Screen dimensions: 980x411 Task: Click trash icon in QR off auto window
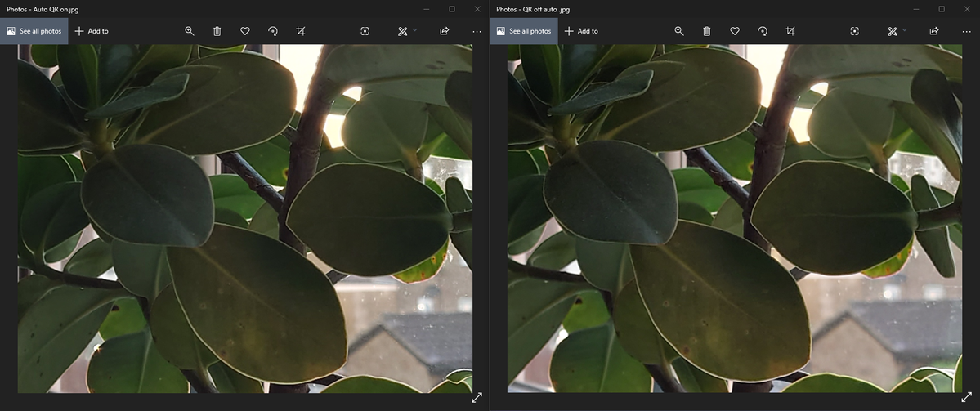pyautogui.click(x=706, y=31)
